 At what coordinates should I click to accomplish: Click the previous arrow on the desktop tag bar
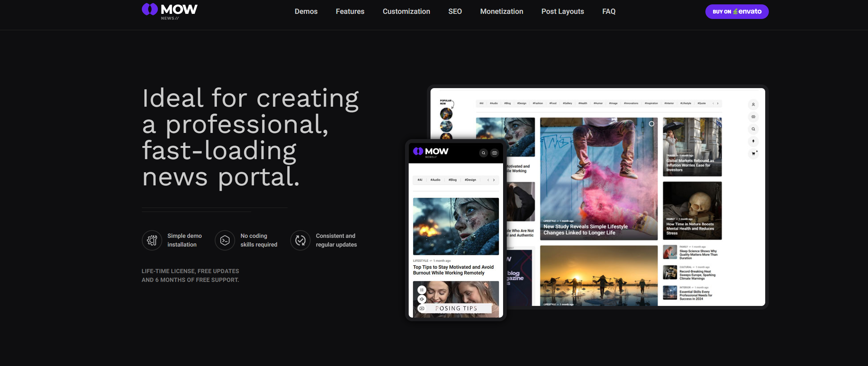click(713, 103)
